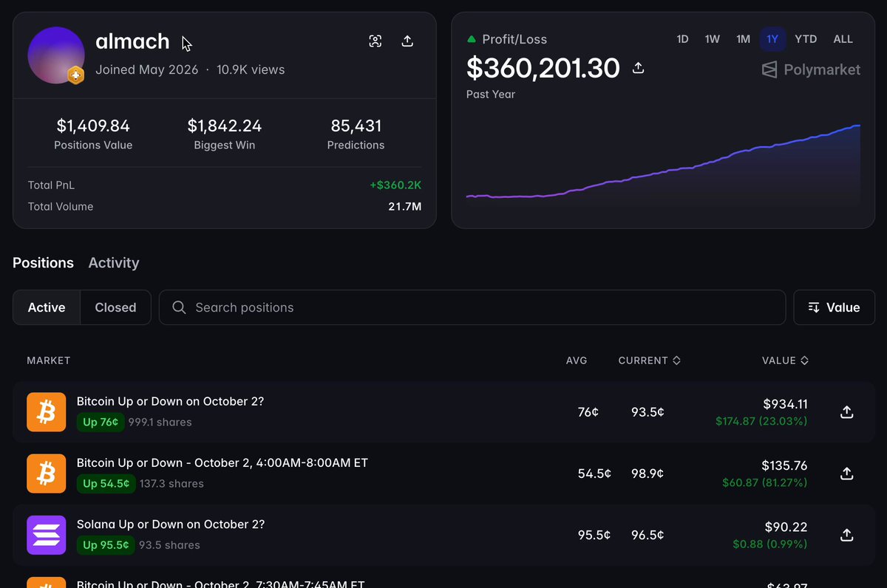Focus the Search positions field

tap(472, 307)
